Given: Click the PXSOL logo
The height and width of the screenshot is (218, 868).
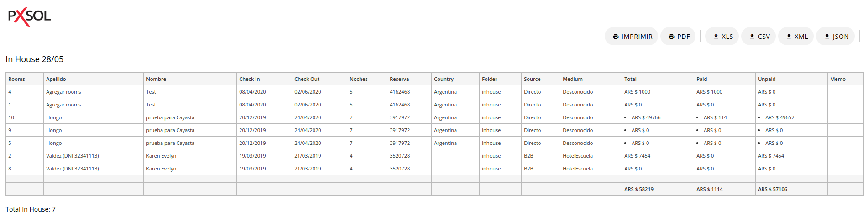Looking at the screenshot, I should (x=29, y=17).
